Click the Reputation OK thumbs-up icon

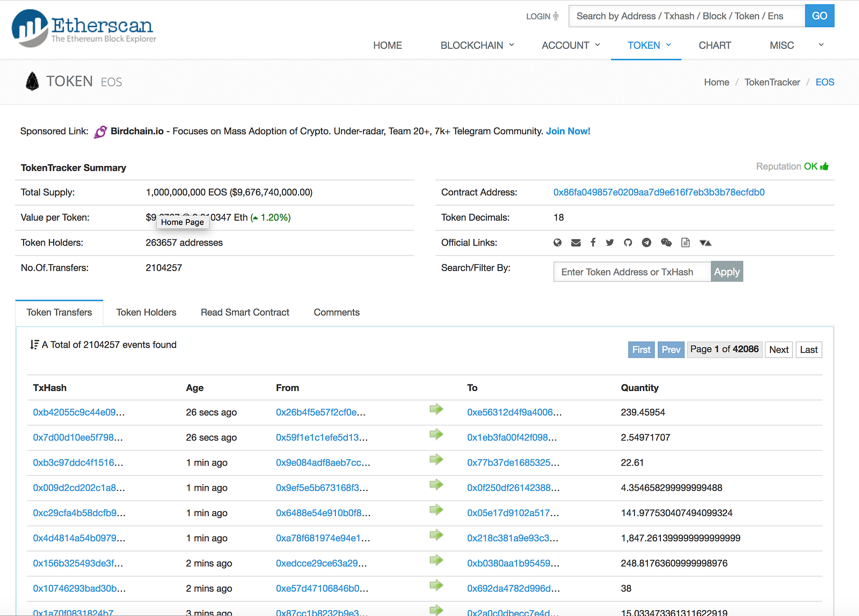click(825, 166)
